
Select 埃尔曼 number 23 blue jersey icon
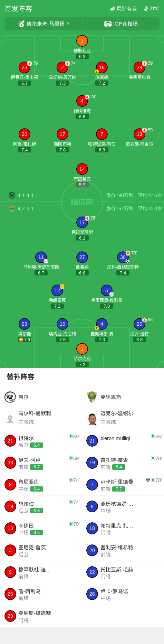click(x=25, y=324)
